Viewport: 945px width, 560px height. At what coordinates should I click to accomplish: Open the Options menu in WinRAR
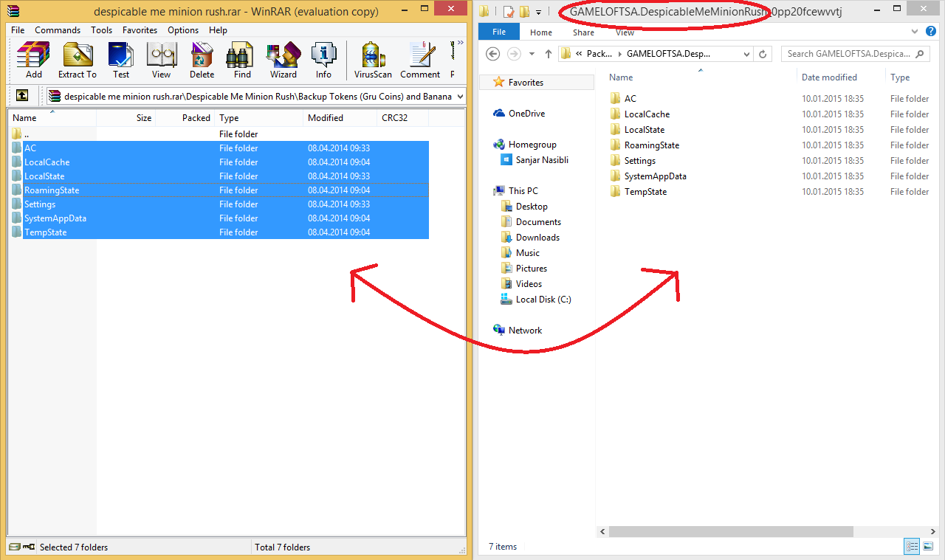(x=183, y=30)
